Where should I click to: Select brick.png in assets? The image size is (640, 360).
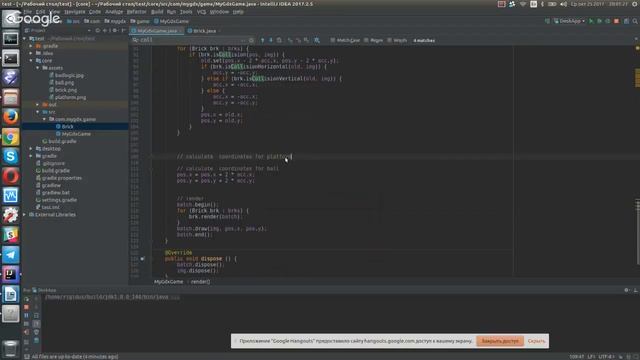pos(66,90)
